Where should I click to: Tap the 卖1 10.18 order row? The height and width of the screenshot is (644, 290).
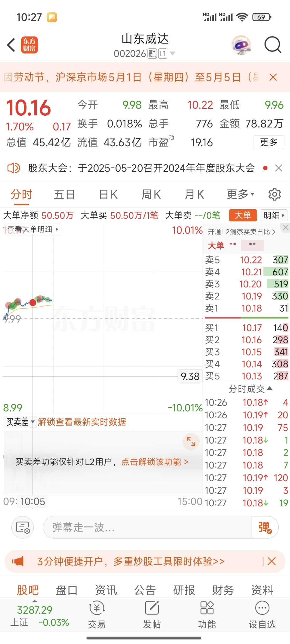[247, 308]
